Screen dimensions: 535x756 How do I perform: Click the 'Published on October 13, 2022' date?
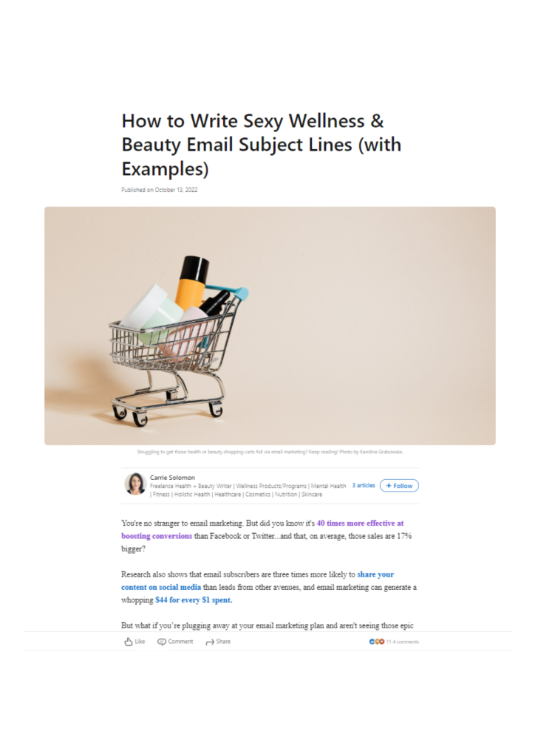pos(159,190)
